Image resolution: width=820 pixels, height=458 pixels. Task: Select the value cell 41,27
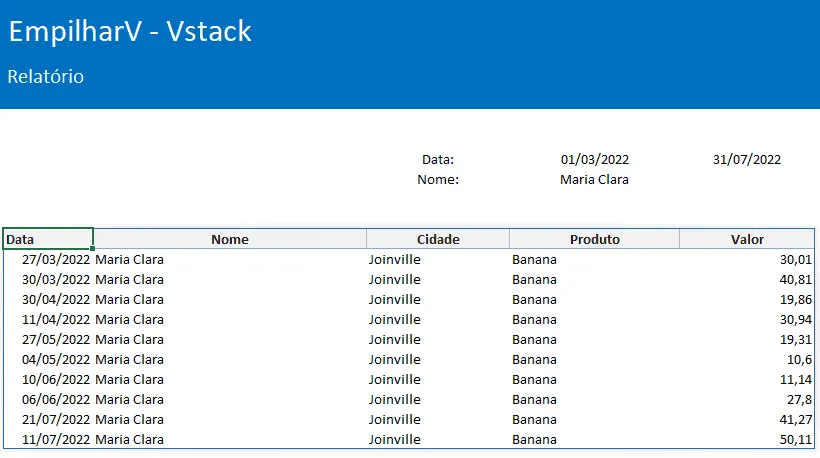click(795, 420)
